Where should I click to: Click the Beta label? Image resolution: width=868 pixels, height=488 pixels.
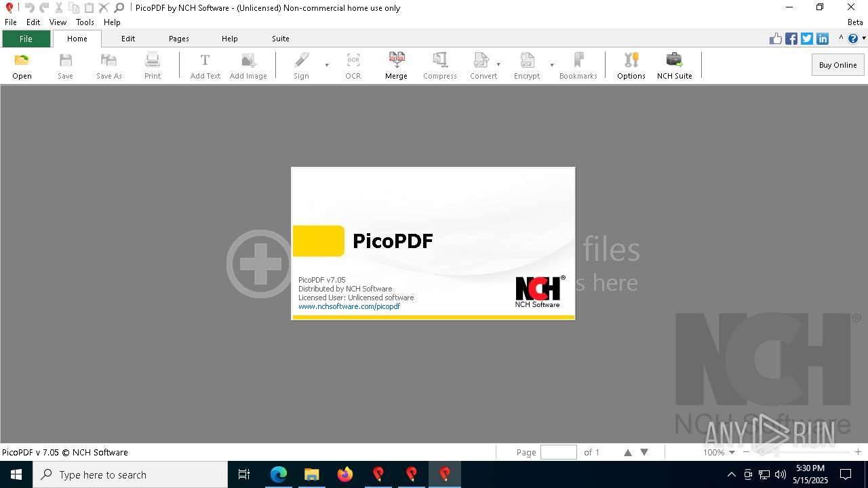(855, 22)
